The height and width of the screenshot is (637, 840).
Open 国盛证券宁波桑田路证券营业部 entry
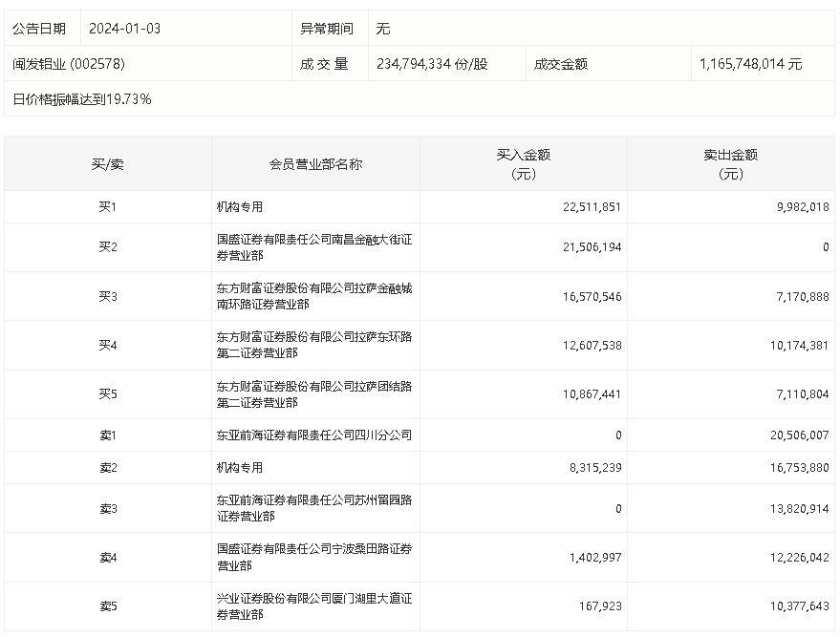(313, 557)
